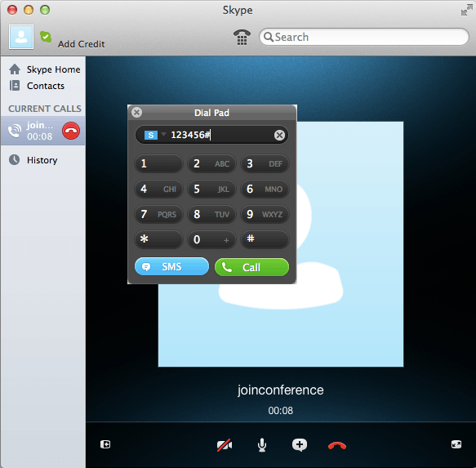Image resolution: width=476 pixels, height=468 pixels.
Task: Hang up with the red phone in bottom bar
Action: [x=337, y=445]
